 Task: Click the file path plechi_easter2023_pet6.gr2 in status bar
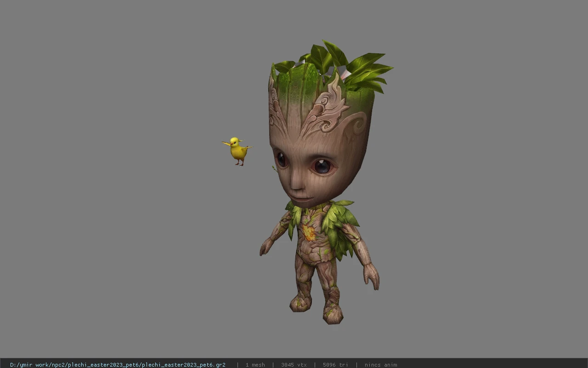[x=118, y=365]
